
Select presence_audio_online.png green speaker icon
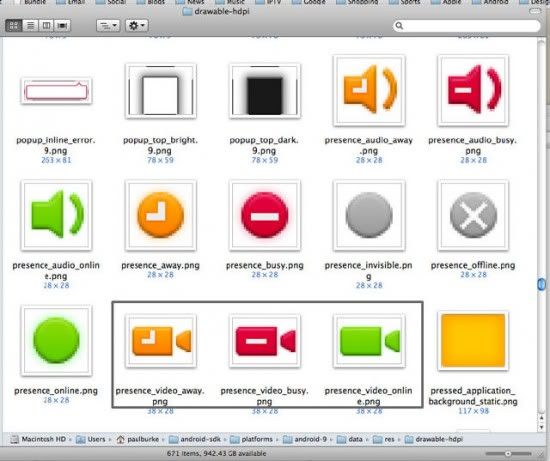pos(56,215)
